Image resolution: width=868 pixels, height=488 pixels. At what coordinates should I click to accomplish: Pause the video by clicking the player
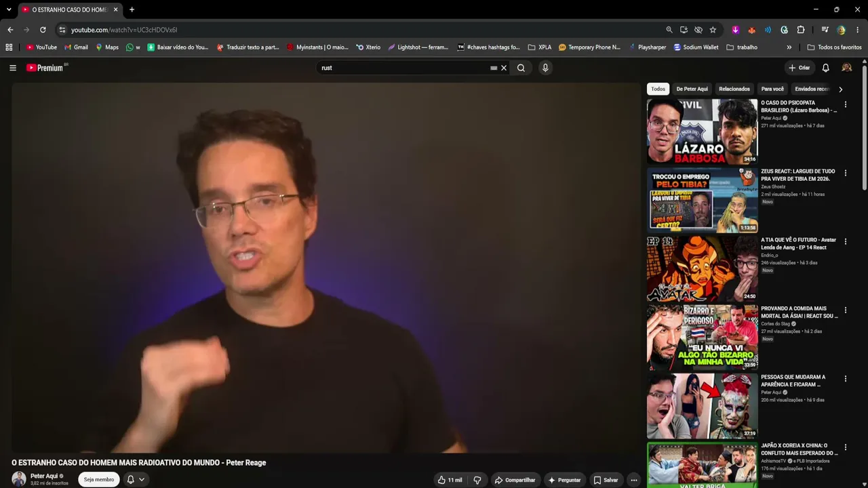pos(325,268)
